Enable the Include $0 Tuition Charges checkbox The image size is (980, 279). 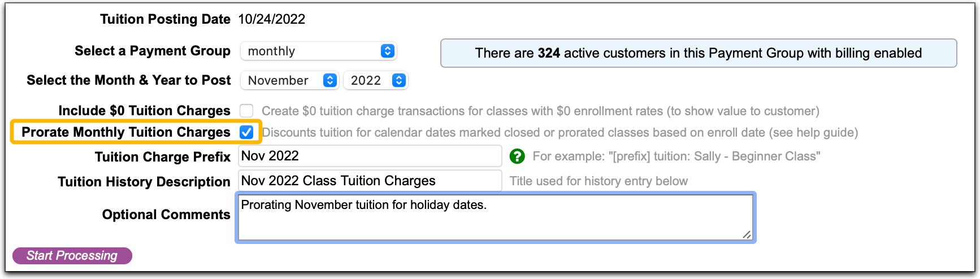246,111
